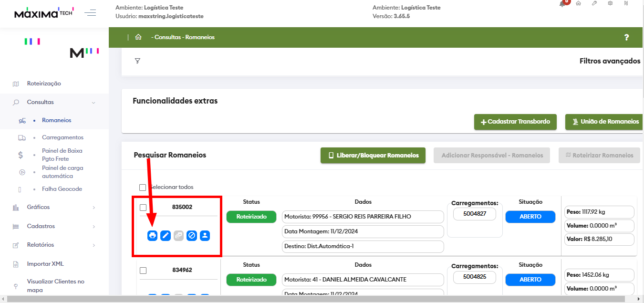
Task: Check the Selecionar todos checkbox
Action: (x=142, y=188)
